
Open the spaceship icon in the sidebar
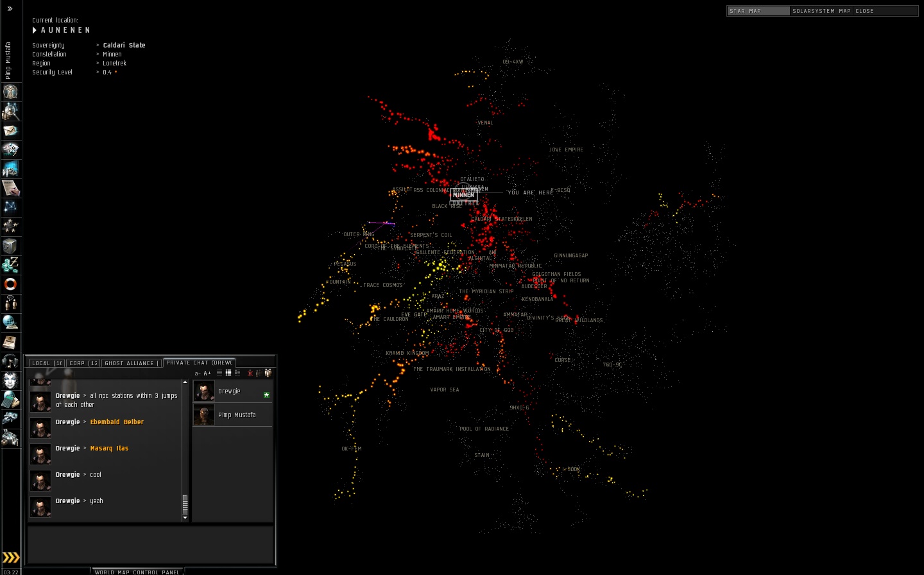click(x=10, y=418)
